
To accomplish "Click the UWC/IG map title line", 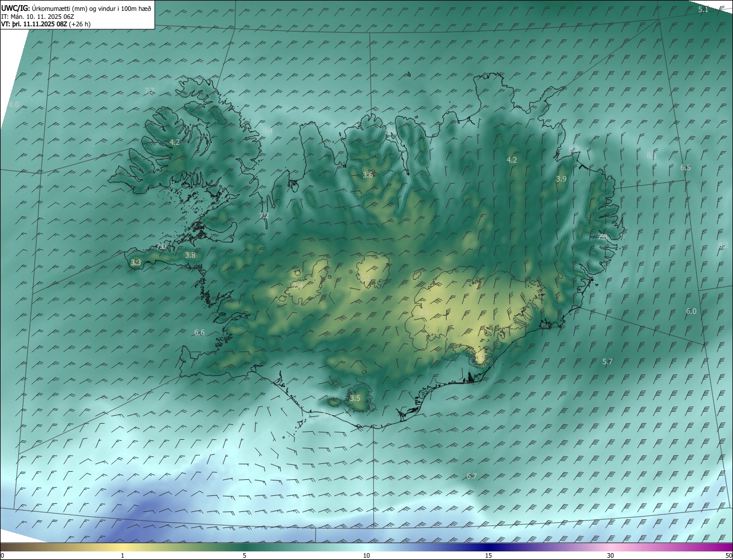I will click(76, 8).
